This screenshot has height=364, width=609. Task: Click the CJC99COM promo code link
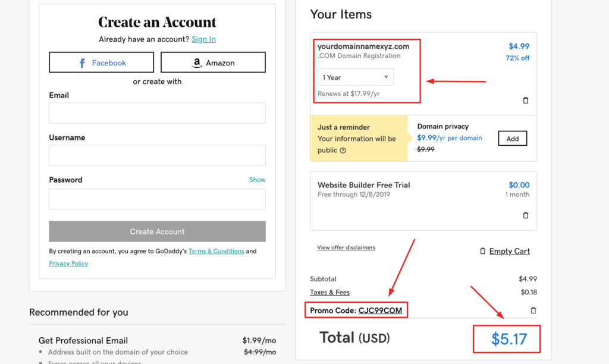pyautogui.click(x=380, y=310)
